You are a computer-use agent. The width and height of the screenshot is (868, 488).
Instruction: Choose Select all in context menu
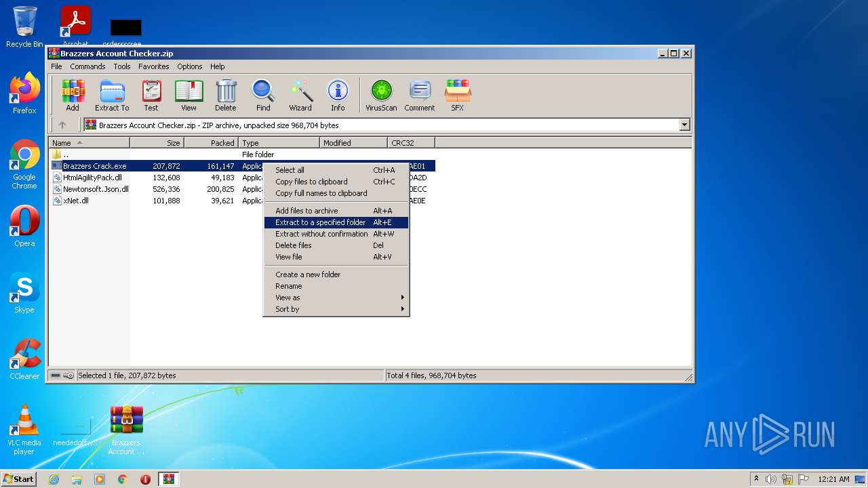pyautogui.click(x=336, y=170)
